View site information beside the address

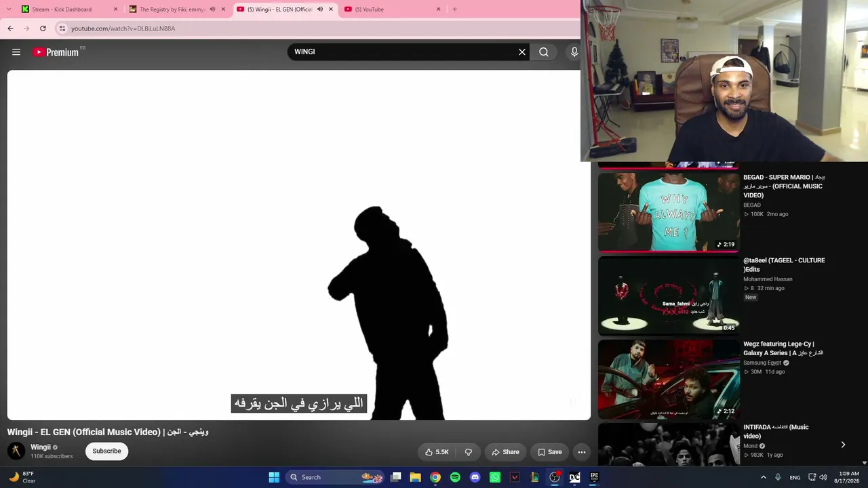(62, 28)
